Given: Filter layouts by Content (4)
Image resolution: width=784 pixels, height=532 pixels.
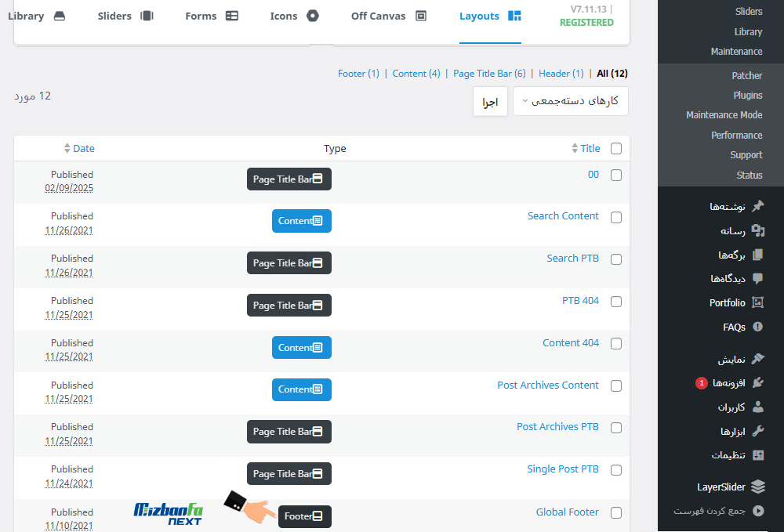Looking at the screenshot, I should 416,74.
